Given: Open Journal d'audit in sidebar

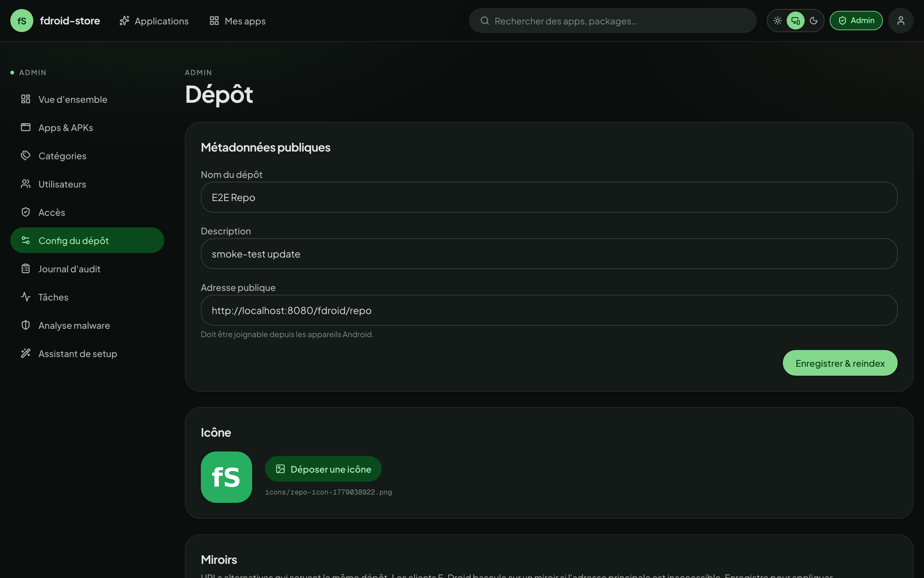Looking at the screenshot, I should (87, 269).
